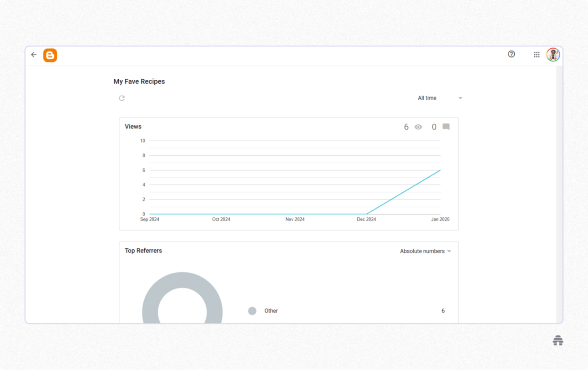Click the Jan 2025 axis label

click(440, 219)
